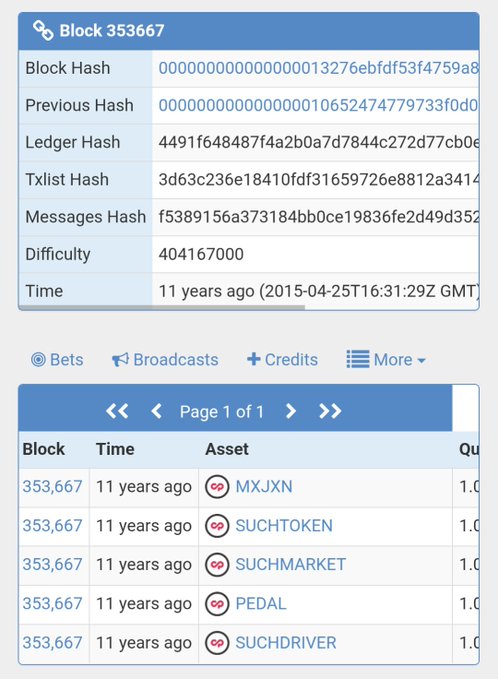Viewport: 498px width, 679px height.
Task: Click the block Time value 2015-04-25T16:31:29Z
Action: pyautogui.click(x=348, y=291)
